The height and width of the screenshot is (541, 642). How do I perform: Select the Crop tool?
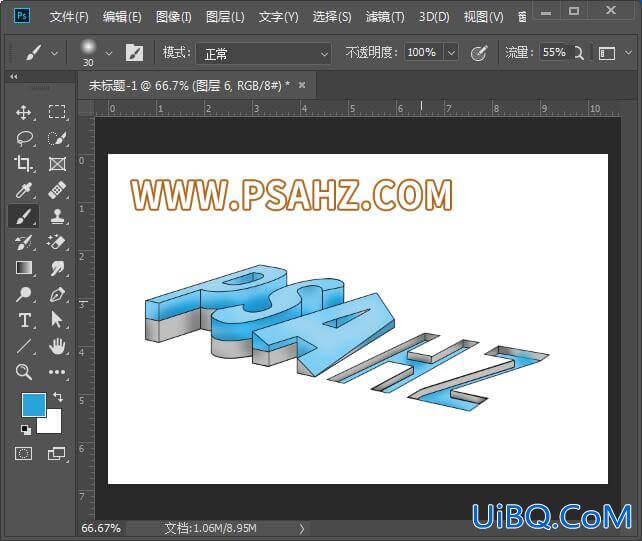[x=23, y=164]
